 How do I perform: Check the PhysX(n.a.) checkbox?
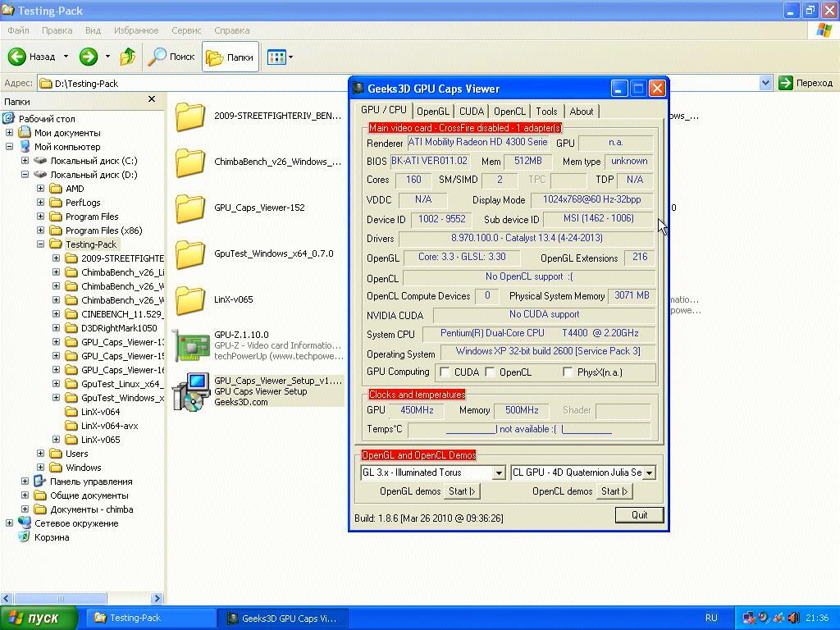568,372
